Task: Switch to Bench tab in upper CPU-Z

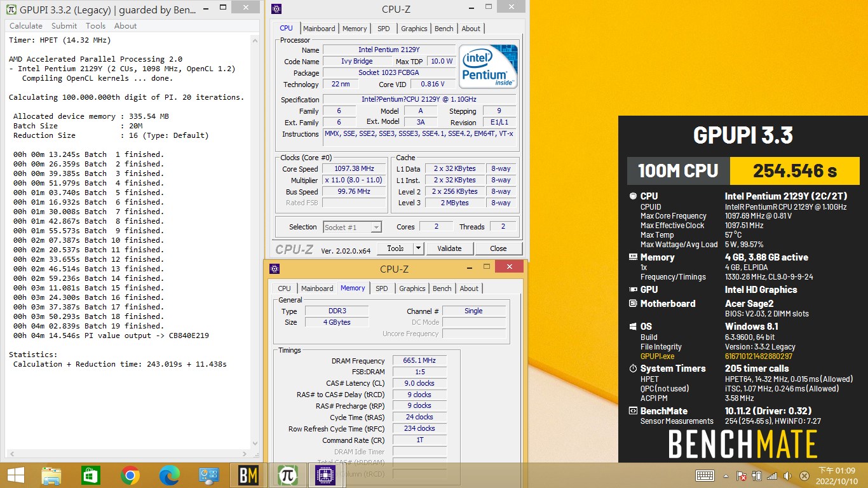Action: pyautogui.click(x=444, y=29)
